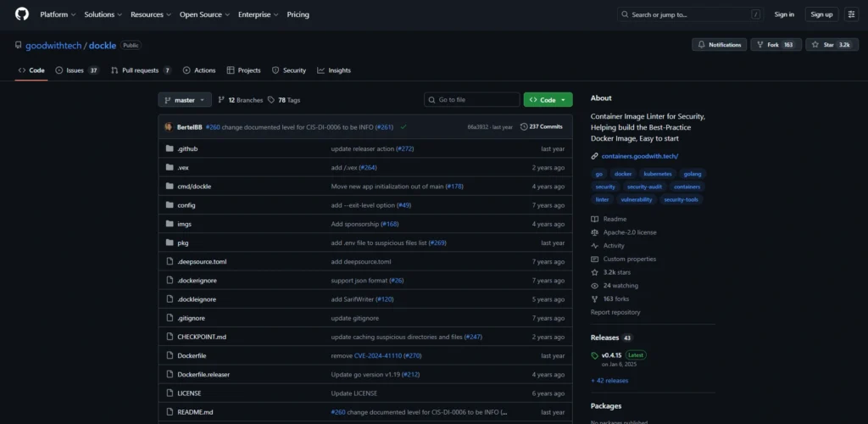Click the folder icon next to pkg
Image resolution: width=868 pixels, height=424 pixels.
[x=170, y=243]
